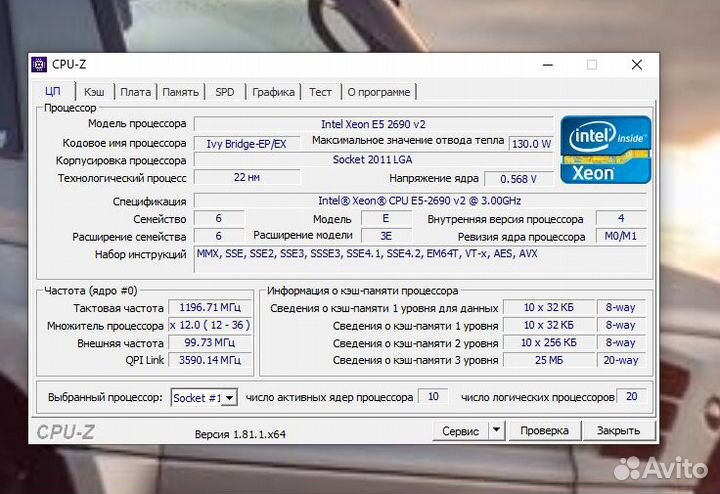
Task: Select the ЦП tab
Action: (x=53, y=91)
